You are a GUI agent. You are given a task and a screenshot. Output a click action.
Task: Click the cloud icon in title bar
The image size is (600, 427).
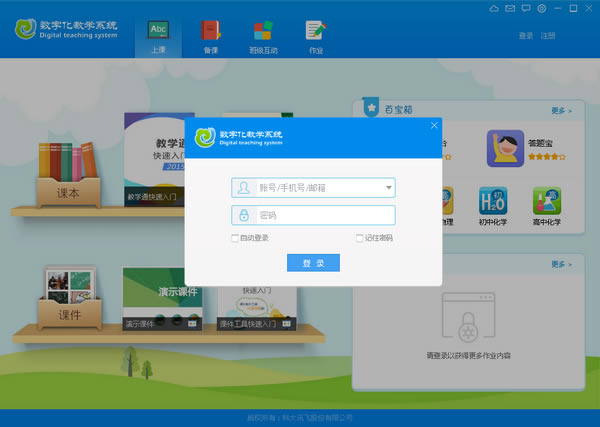(494, 8)
